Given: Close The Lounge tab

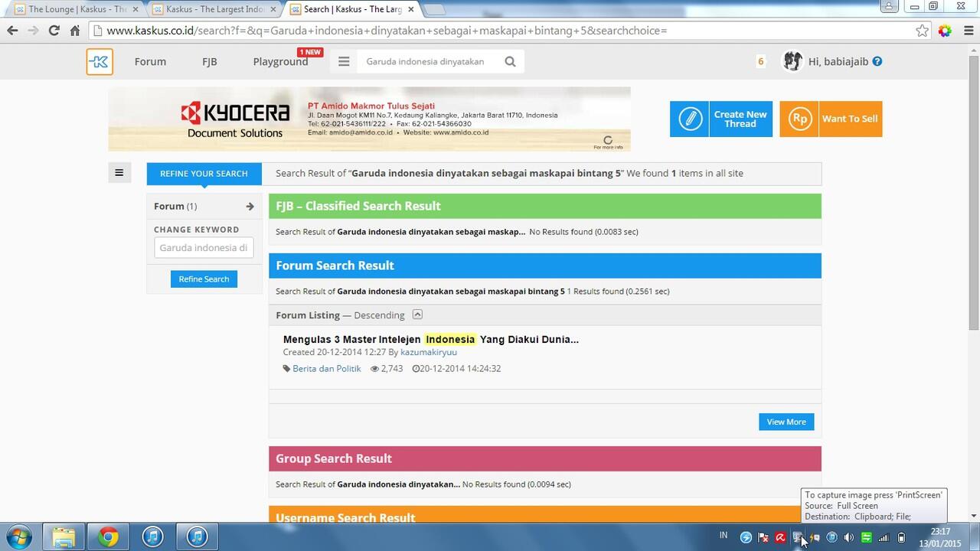Looking at the screenshot, I should (x=136, y=9).
